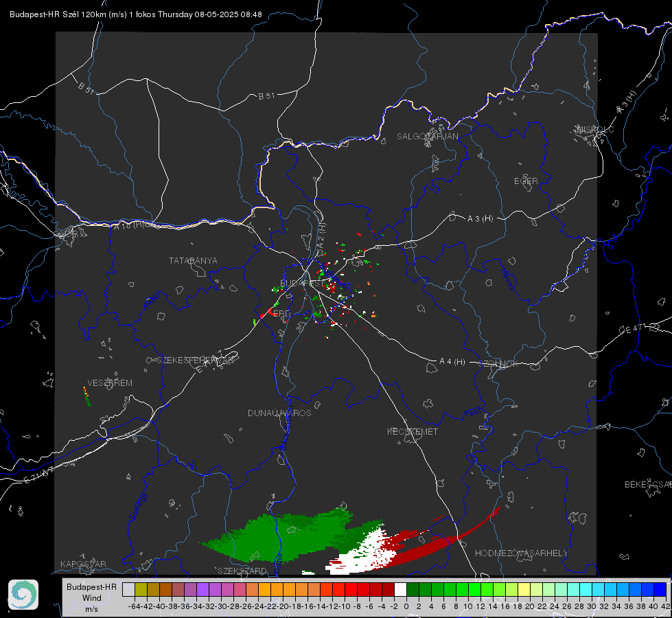Screen dimensions: 672x618
Task: Click the 'A 4 (H)' road label
Action: click(452, 362)
